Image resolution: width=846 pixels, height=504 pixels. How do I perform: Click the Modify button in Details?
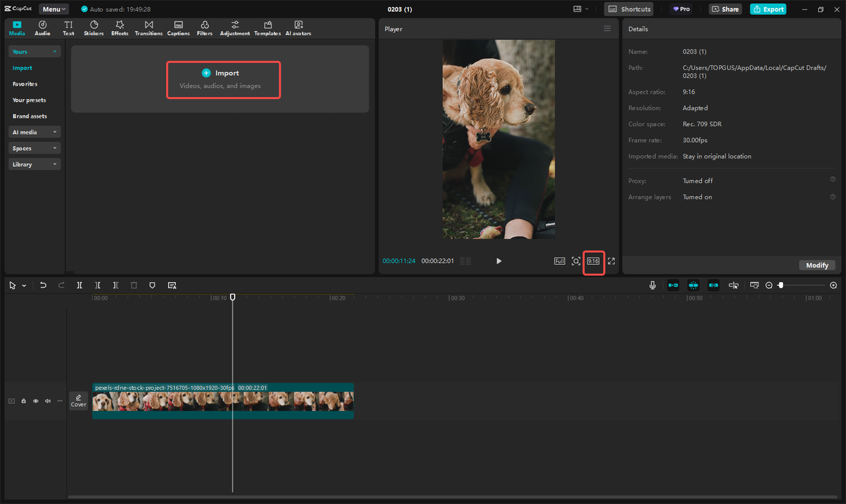817,265
